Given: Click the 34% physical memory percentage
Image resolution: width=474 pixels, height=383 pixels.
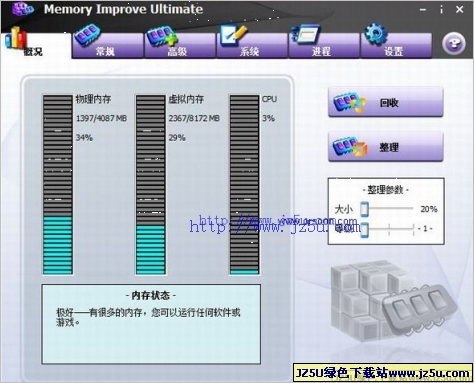Looking at the screenshot, I should 84,138.
